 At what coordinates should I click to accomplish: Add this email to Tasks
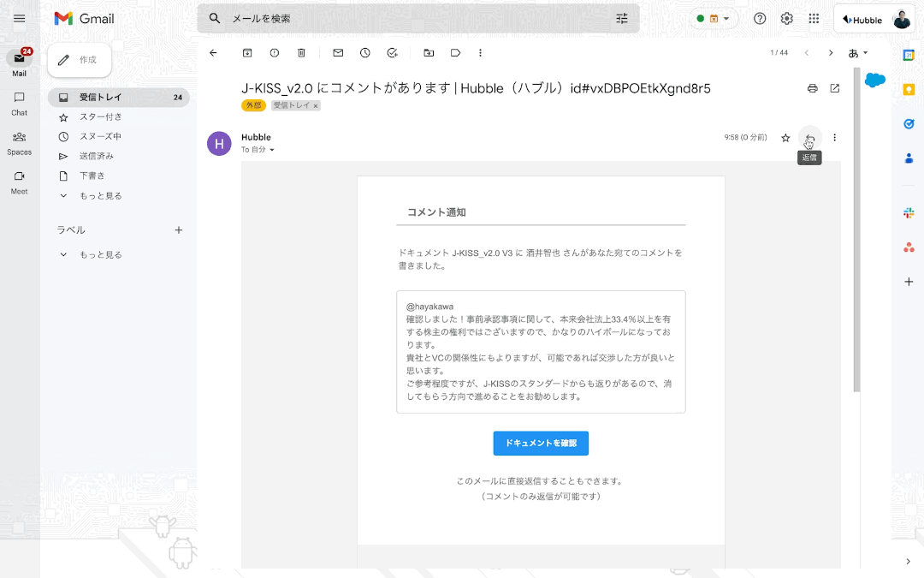tap(393, 53)
